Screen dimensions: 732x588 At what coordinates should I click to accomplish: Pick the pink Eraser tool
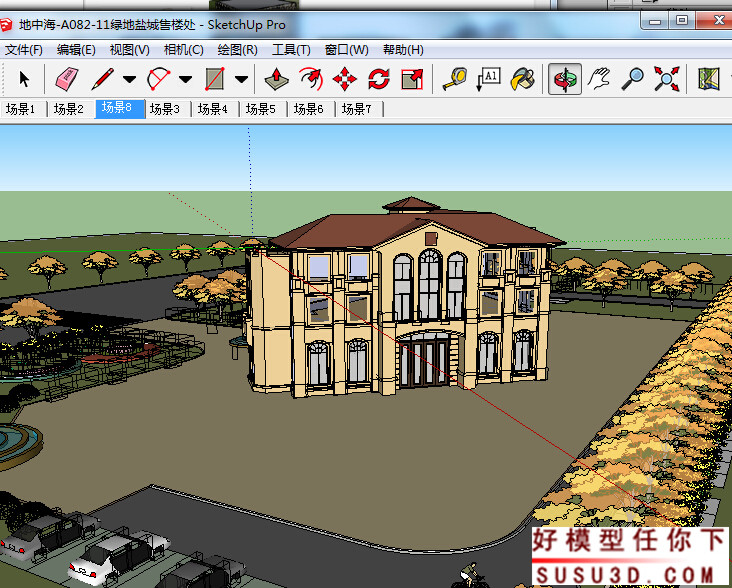click(x=67, y=78)
